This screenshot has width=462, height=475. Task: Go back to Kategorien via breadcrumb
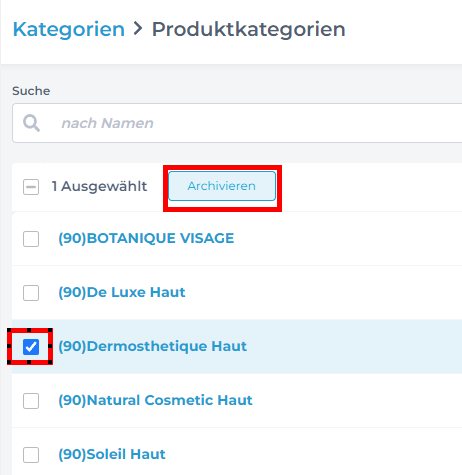click(69, 29)
